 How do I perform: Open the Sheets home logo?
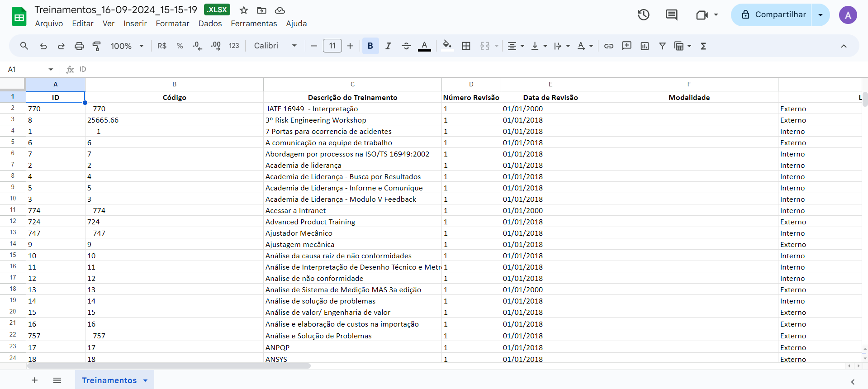coord(19,16)
